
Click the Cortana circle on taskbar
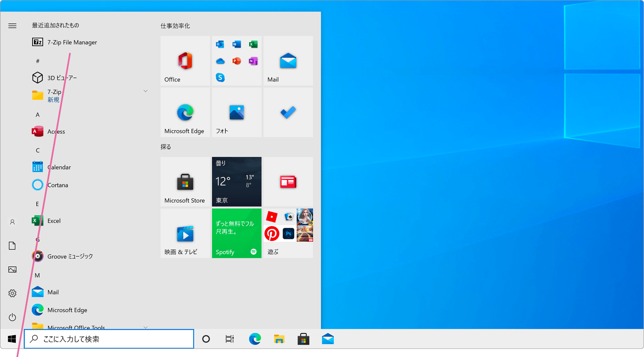(206, 339)
